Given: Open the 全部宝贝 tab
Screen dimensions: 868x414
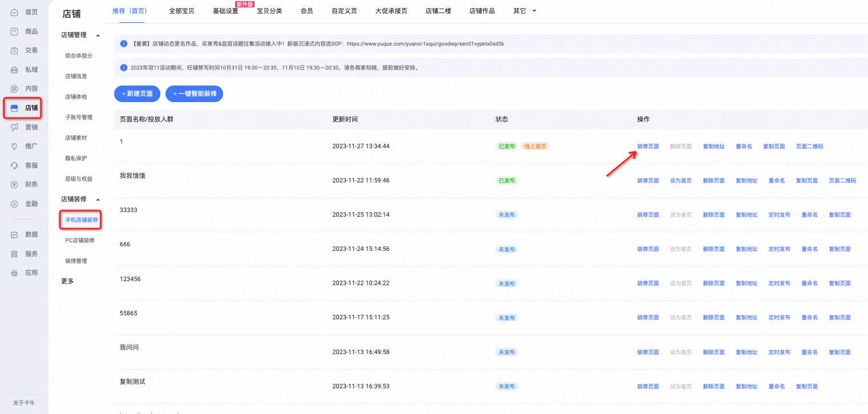Looking at the screenshot, I should [x=181, y=11].
